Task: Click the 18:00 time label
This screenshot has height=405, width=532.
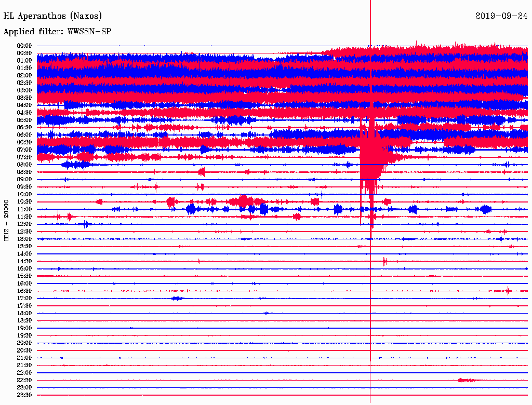Action: coord(24,314)
